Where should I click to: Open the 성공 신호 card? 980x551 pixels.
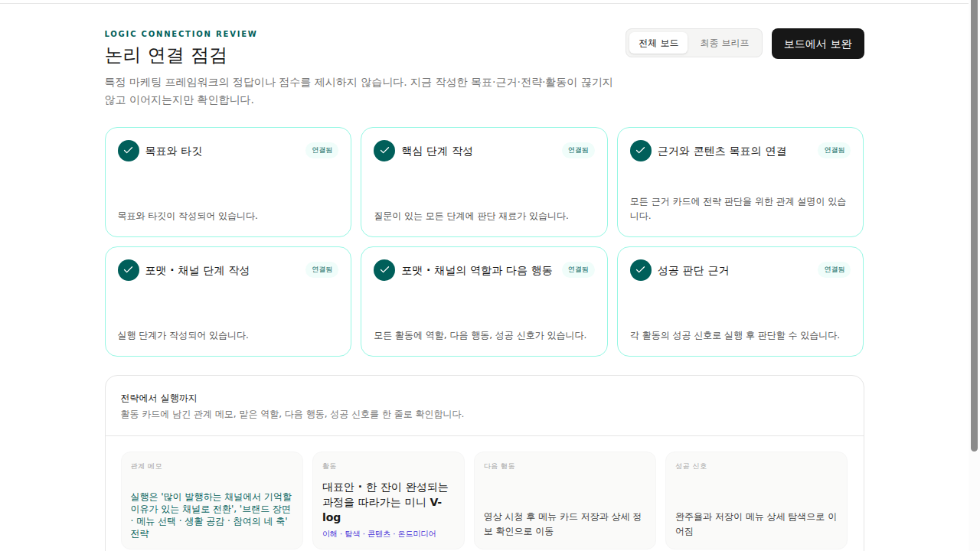coord(756,500)
